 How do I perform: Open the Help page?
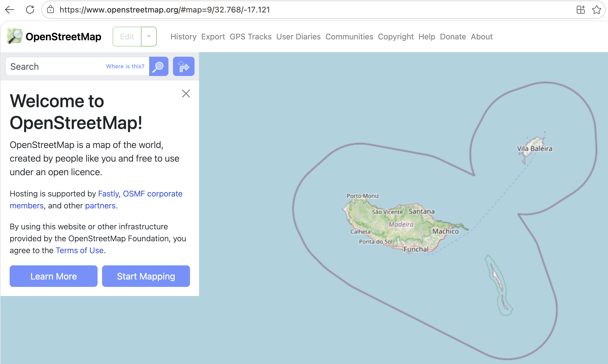pos(427,37)
